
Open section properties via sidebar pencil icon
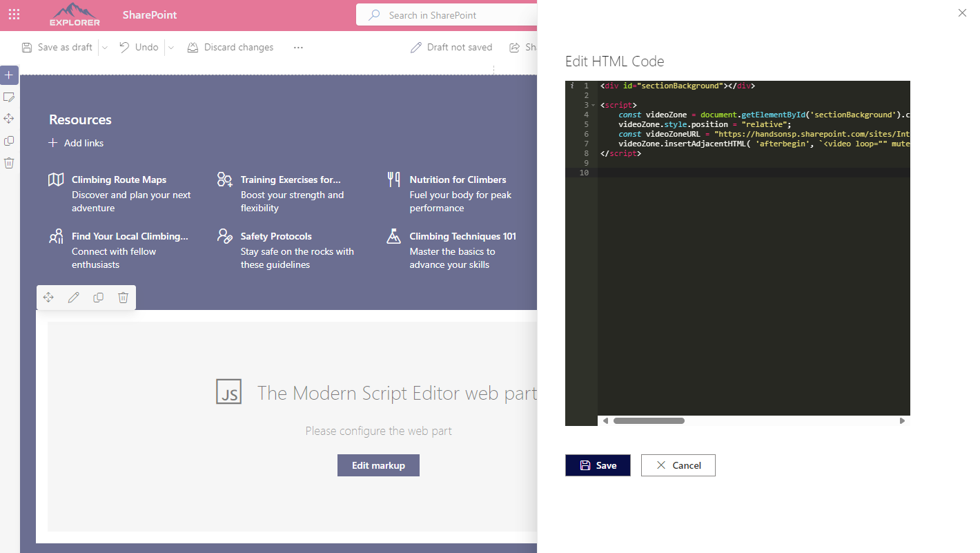click(x=8, y=97)
